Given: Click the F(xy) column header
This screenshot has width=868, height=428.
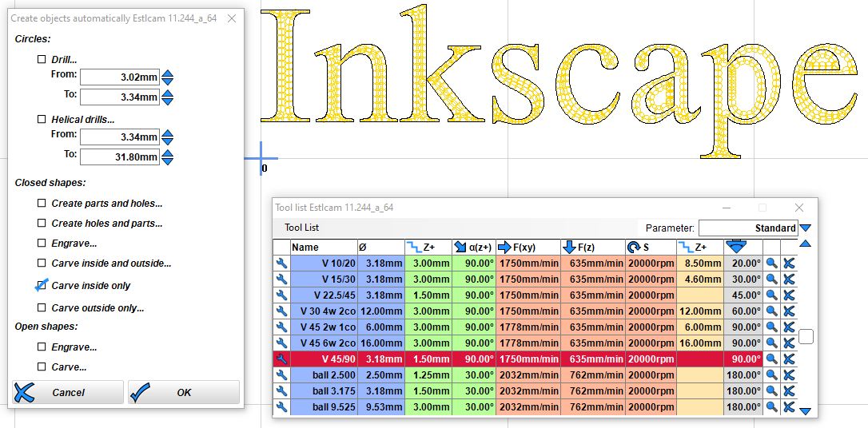Looking at the screenshot, I should pyautogui.click(x=528, y=248).
